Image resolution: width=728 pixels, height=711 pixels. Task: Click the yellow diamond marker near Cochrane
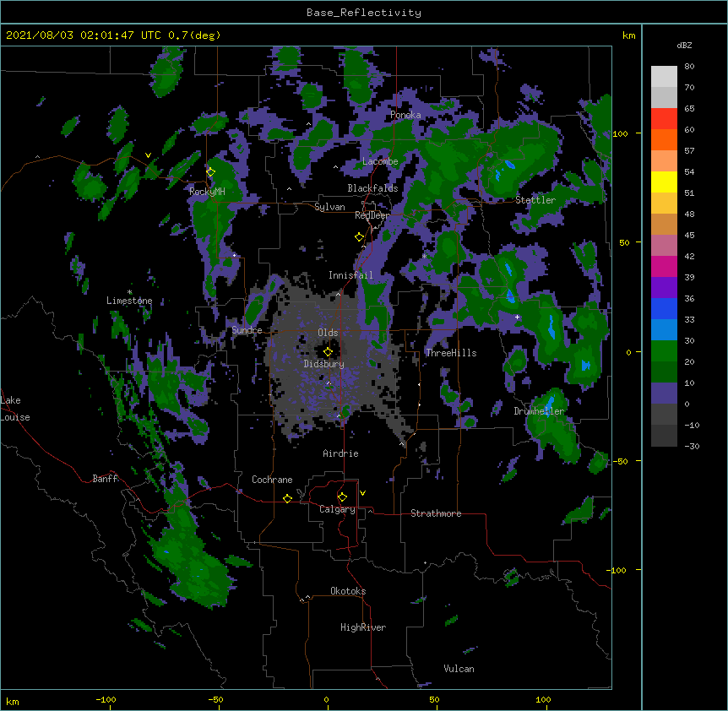[287, 498]
